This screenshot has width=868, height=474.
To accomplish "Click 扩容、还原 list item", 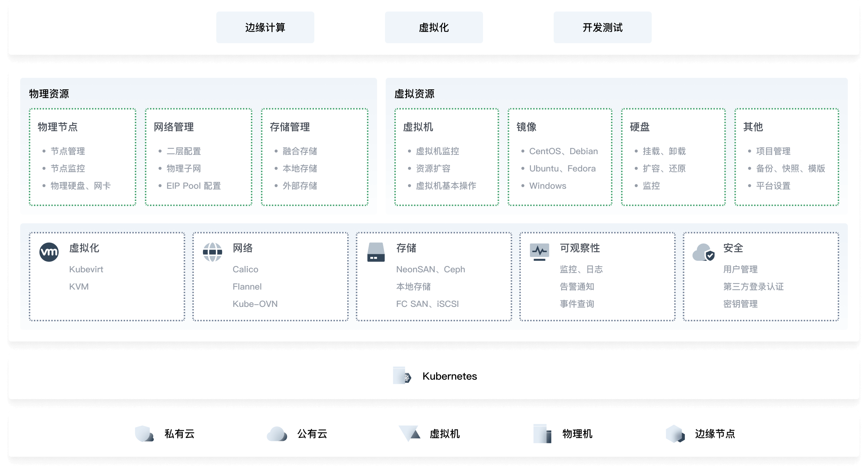I will click(664, 169).
